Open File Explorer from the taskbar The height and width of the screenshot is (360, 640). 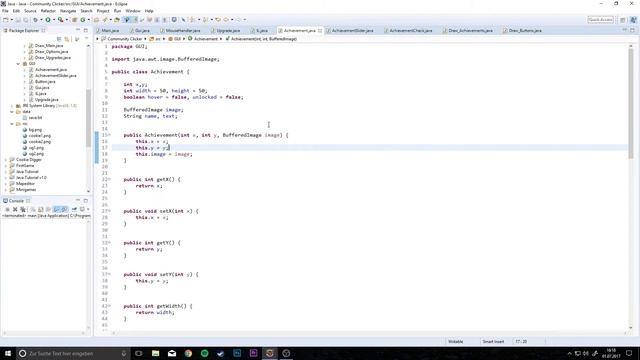click(x=155, y=353)
